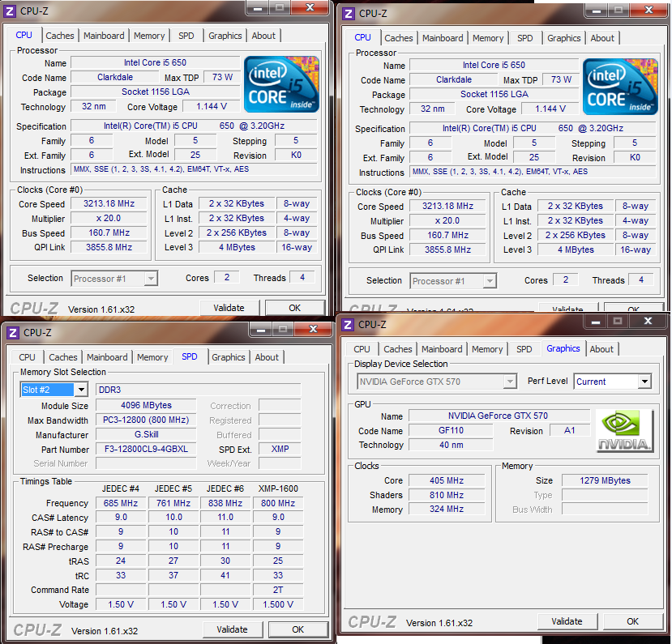Open Processor #1 selection dropdown in top-left window

pos(151,279)
